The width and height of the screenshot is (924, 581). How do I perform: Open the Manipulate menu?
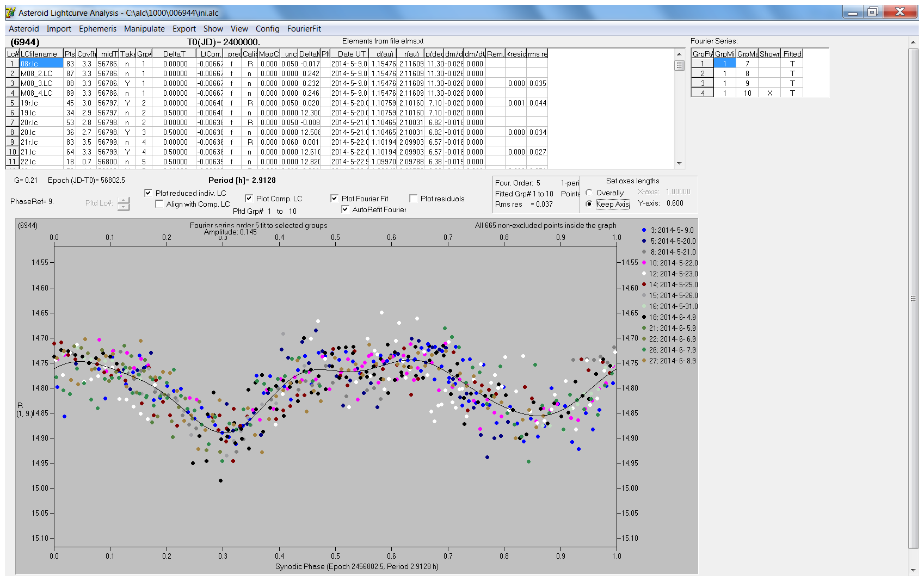point(144,29)
